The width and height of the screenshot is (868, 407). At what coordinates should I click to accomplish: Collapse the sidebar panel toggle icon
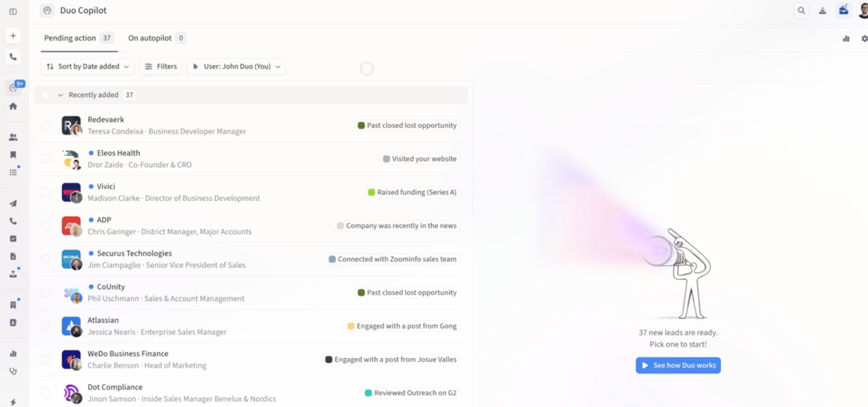tap(13, 11)
